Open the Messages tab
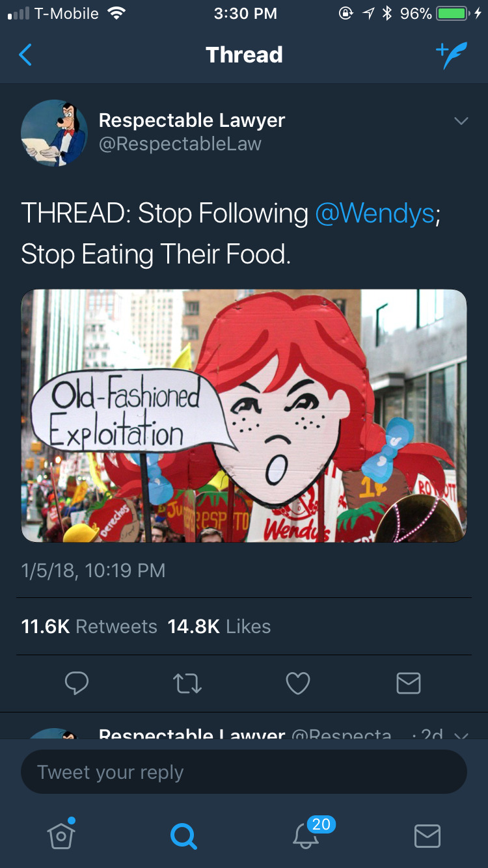The width and height of the screenshot is (488, 868). [427, 835]
